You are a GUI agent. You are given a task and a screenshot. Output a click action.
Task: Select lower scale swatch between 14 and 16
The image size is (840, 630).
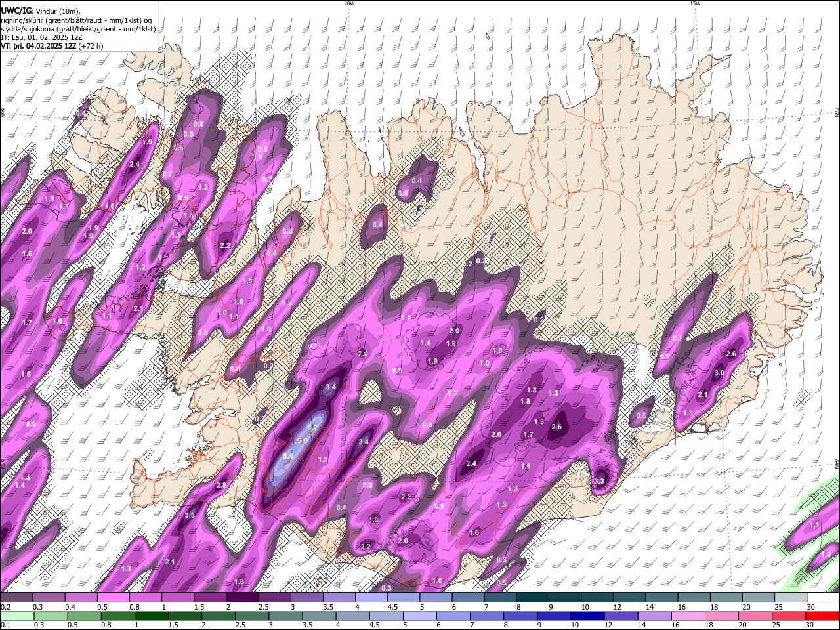pos(654,616)
